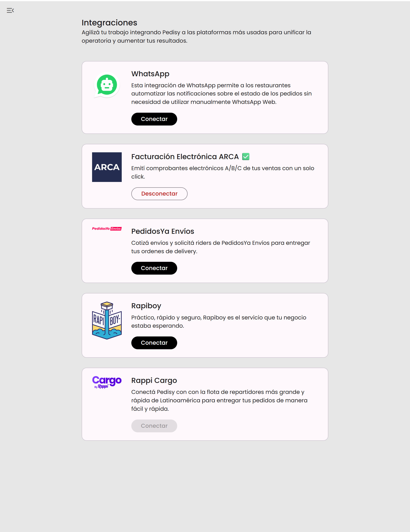The height and width of the screenshot is (532, 410).
Task: Click the greyed-out Rappi Cargo Conectar button
Action: [x=154, y=426]
